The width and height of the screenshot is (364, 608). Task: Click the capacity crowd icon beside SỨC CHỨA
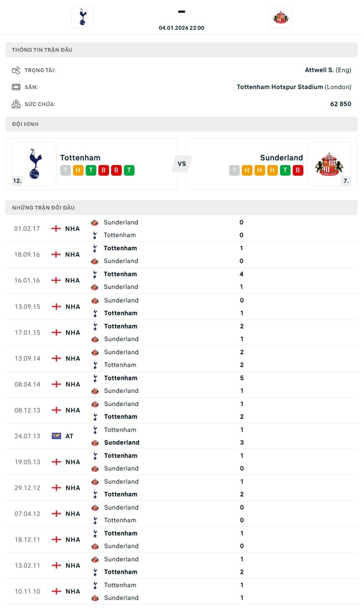16,104
